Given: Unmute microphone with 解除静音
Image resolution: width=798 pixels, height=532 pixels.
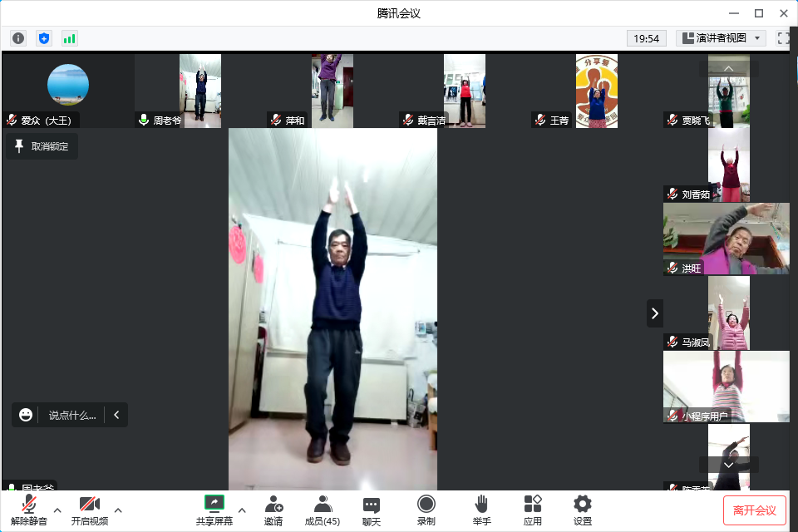Looking at the screenshot, I should coord(28,510).
